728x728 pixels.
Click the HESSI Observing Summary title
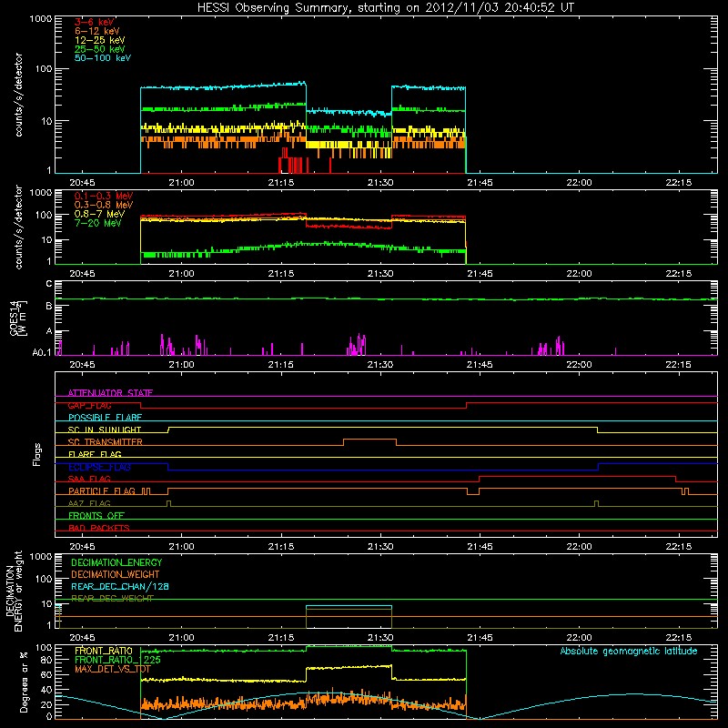tap(386, 8)
